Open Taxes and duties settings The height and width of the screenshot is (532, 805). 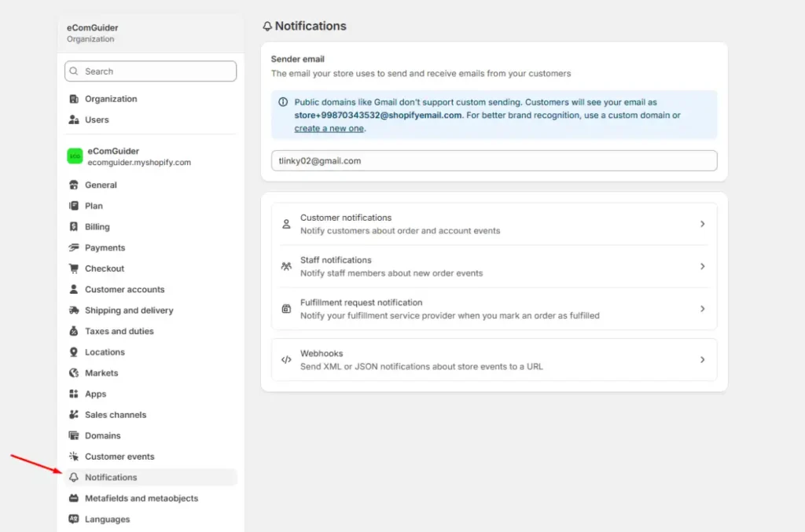tap(150, 331)
